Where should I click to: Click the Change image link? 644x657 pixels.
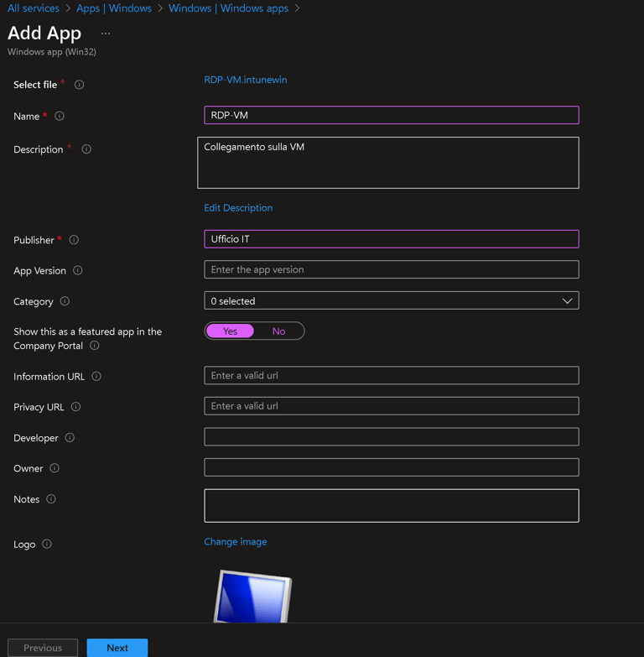tap(236, 542)
